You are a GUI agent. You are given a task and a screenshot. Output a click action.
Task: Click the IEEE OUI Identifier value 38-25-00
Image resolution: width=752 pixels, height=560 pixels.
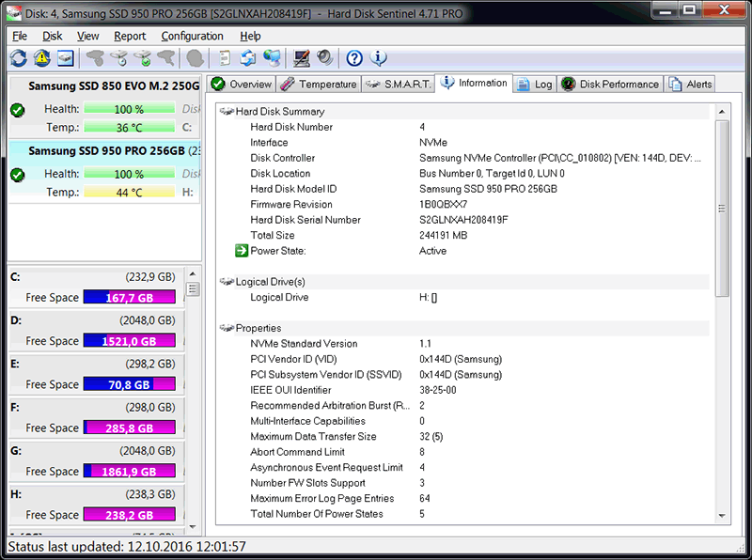[x=438, y=390]
